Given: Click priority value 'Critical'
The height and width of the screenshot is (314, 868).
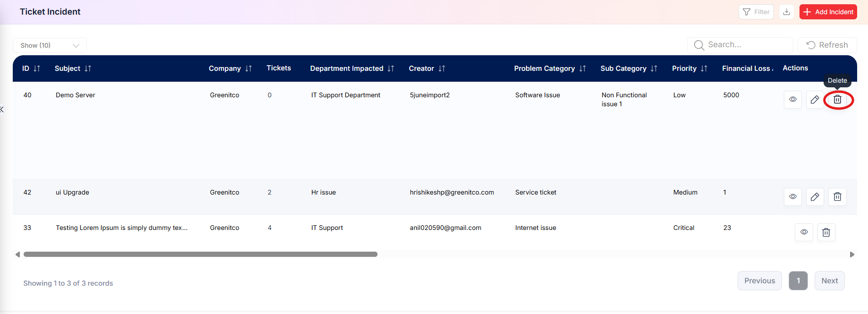Looking at the screenshot, I should pyautogui.click(x=684, y=228).
